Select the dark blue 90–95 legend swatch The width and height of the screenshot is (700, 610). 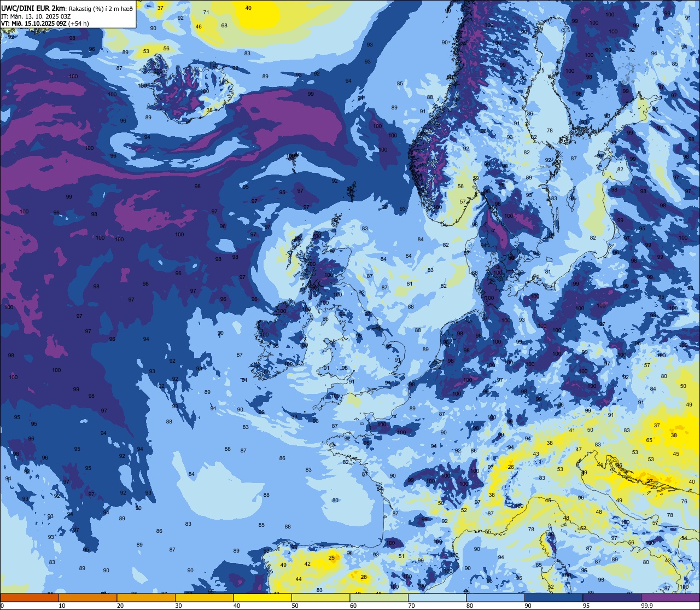[x=553, y=597]
